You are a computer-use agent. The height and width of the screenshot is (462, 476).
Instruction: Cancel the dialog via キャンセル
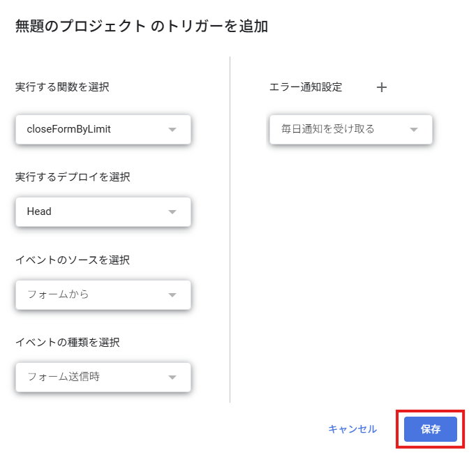(352, 429)
